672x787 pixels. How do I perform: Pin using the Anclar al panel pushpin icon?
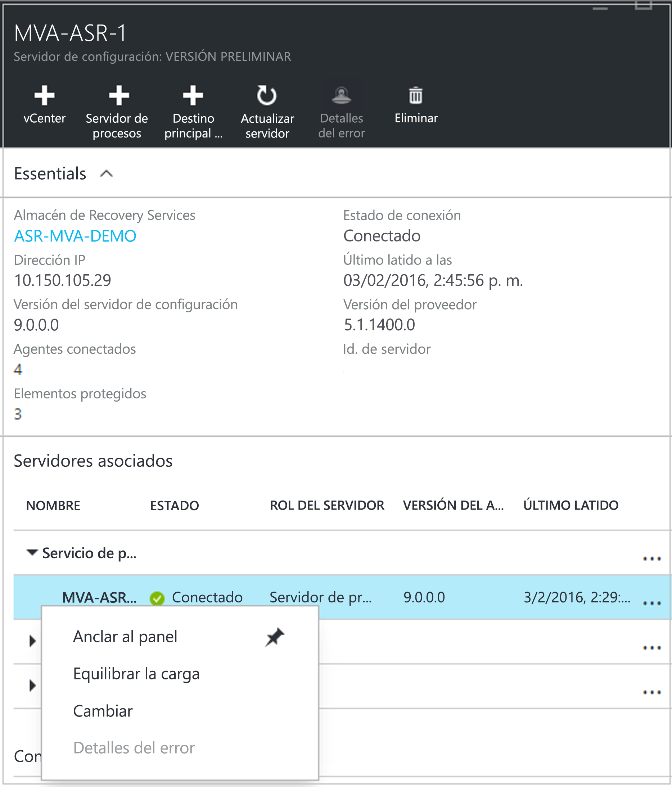(x=275, y=637)
